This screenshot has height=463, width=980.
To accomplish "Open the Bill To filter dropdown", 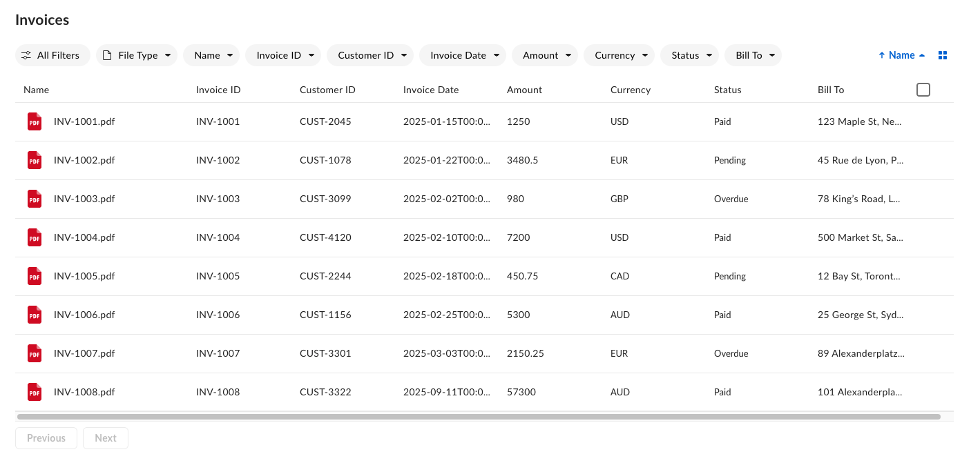I will (x=753, y=55).
